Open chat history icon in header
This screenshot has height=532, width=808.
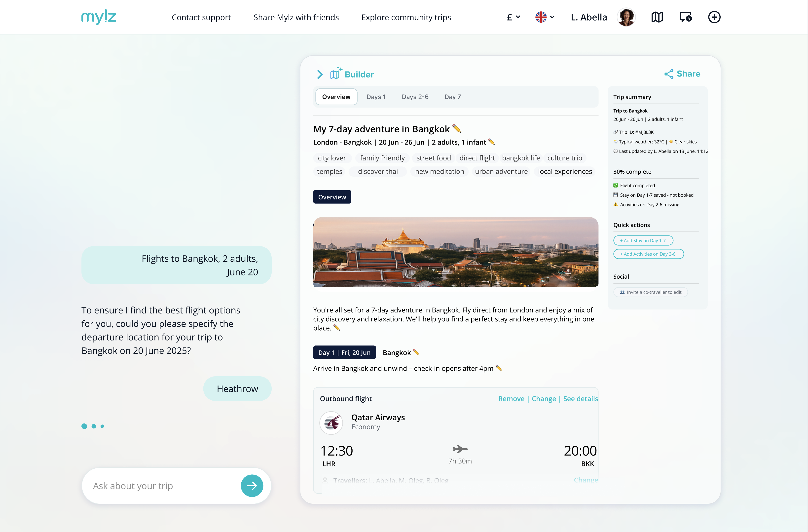click(685, 17)
